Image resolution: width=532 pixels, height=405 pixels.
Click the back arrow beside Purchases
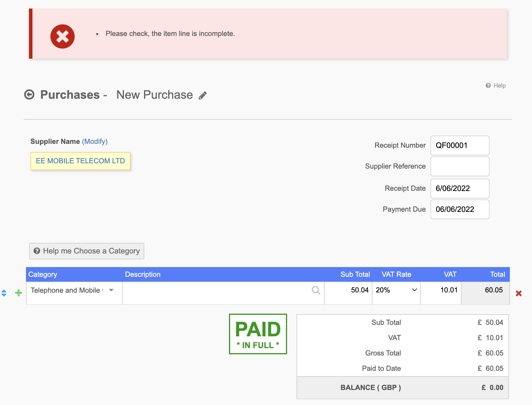point(29,95)
